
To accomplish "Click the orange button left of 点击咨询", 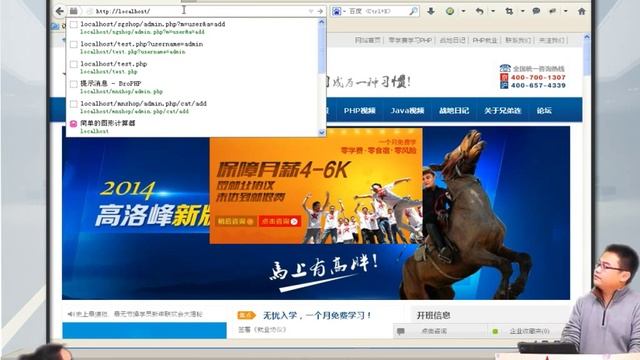I will pos(236,221).
